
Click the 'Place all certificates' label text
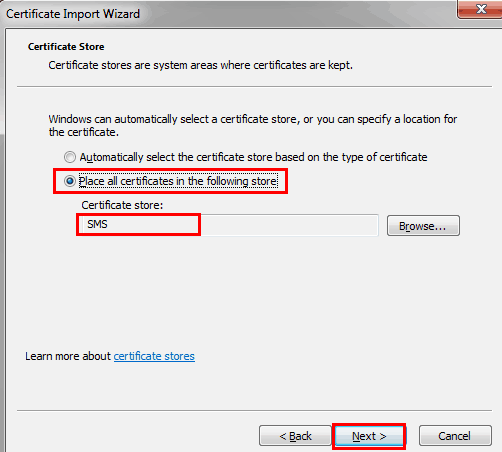[x=178, y=181]
